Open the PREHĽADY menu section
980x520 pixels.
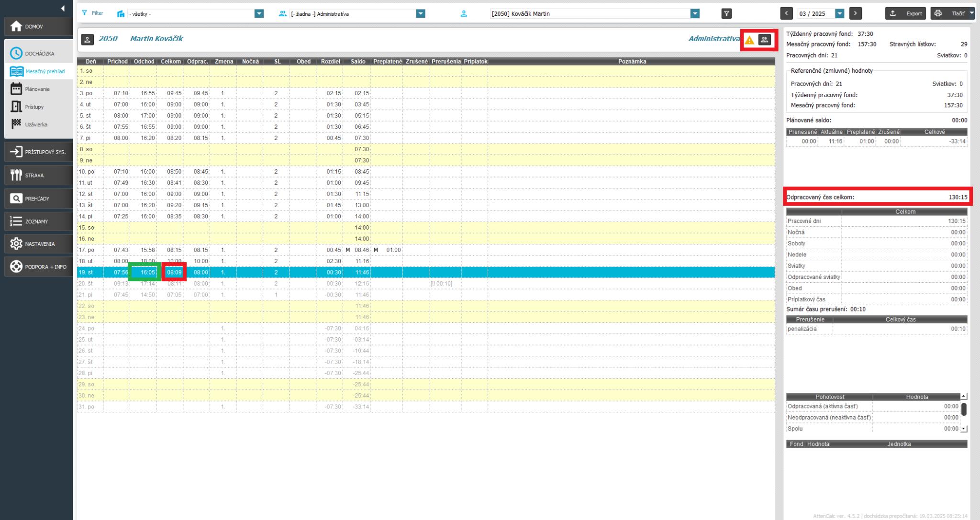coord(36,199)
